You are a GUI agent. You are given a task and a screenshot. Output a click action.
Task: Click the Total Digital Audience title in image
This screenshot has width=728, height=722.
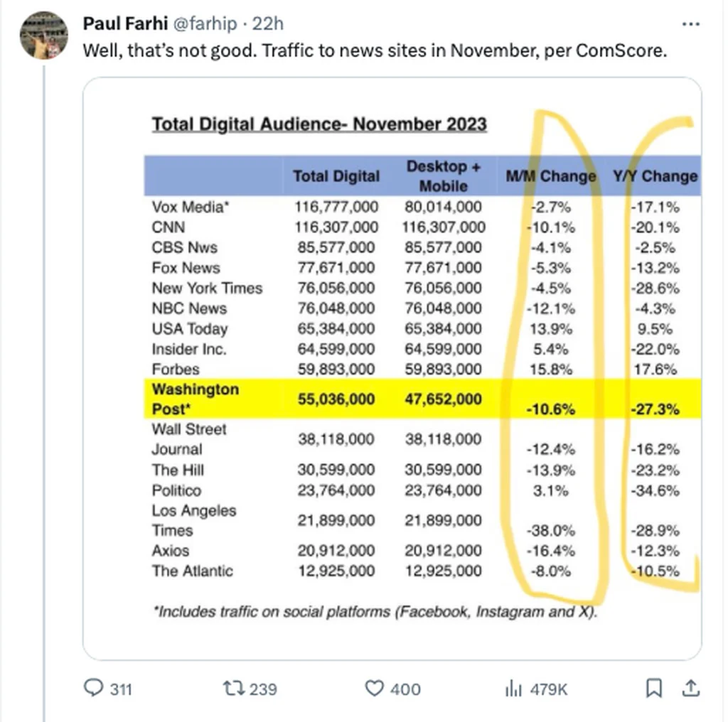click(x=319, y=124)
